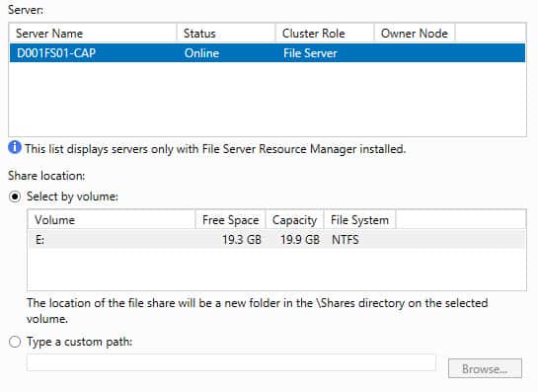Click the File Server cluster role cell
The width and height of the screenshot is (538, 392).
tap(310, 53)
